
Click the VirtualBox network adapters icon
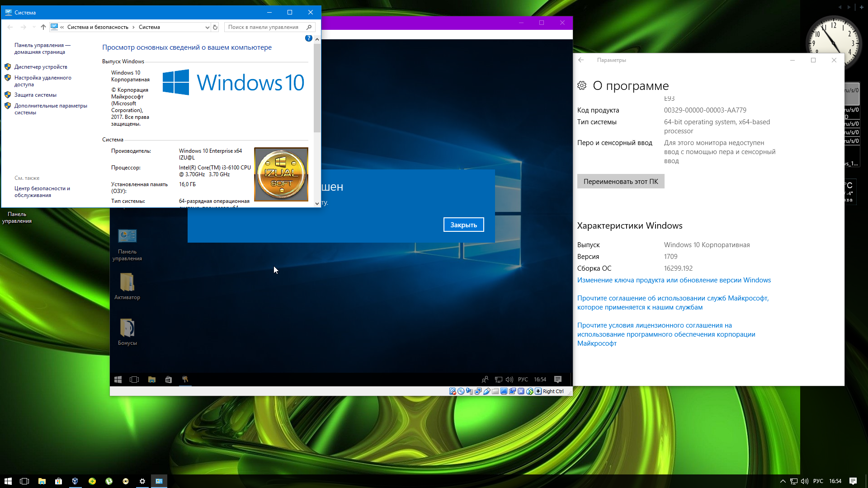click(x=478, y=391)
